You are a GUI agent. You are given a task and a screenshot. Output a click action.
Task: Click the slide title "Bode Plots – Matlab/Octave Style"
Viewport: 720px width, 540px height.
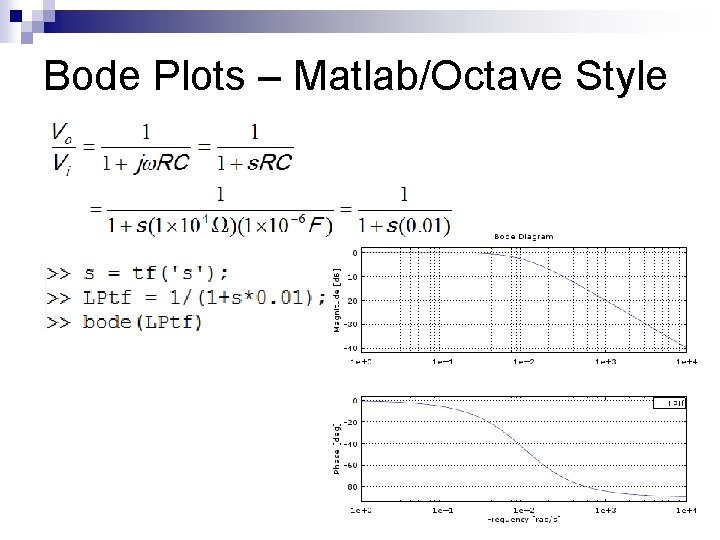tap(355, 76)
